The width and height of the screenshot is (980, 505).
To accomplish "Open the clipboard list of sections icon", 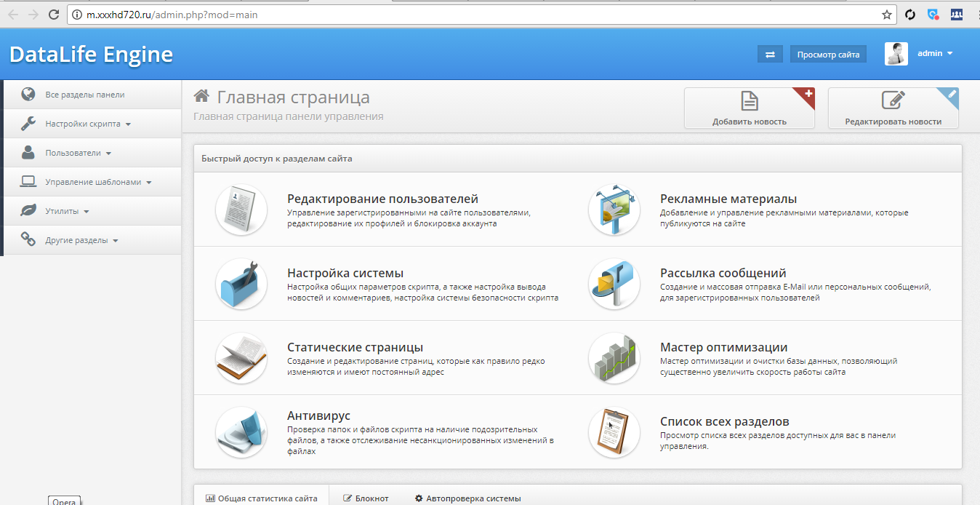I will (614, 432).
